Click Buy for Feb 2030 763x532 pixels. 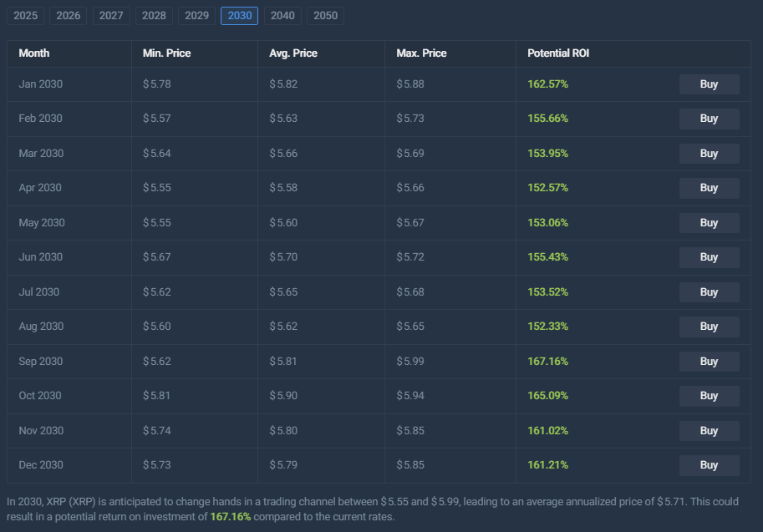709,119
